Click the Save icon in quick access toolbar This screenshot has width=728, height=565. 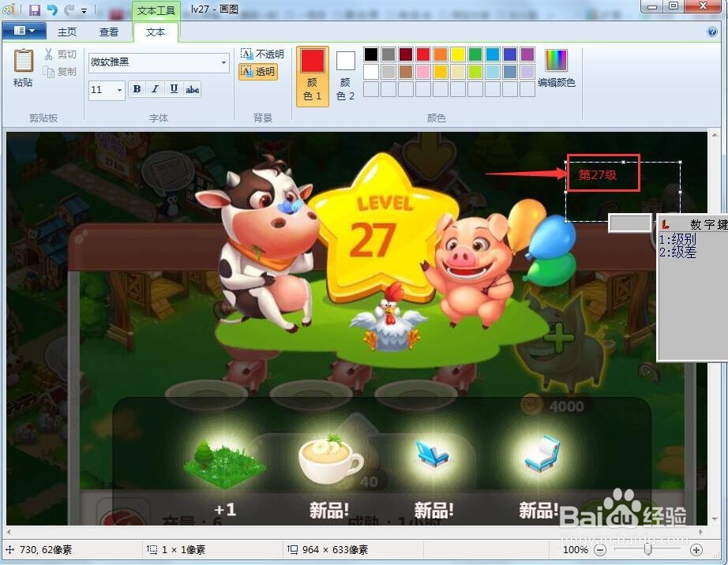pyautogui.click(x=35, y=9)
